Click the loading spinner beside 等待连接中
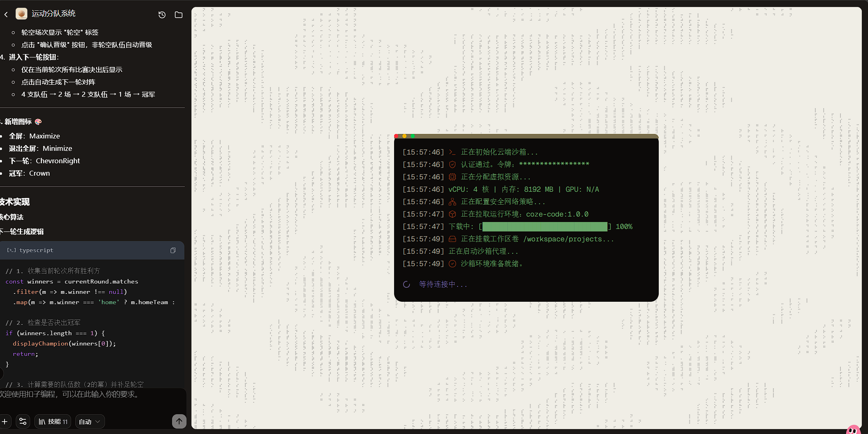This screenshot has width=868, height=434. point(407,284)
